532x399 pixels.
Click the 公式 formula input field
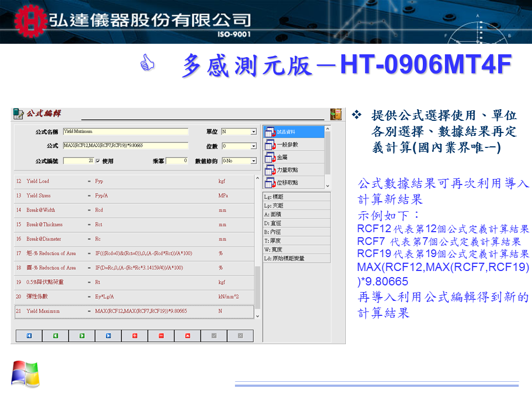point(126,146)
